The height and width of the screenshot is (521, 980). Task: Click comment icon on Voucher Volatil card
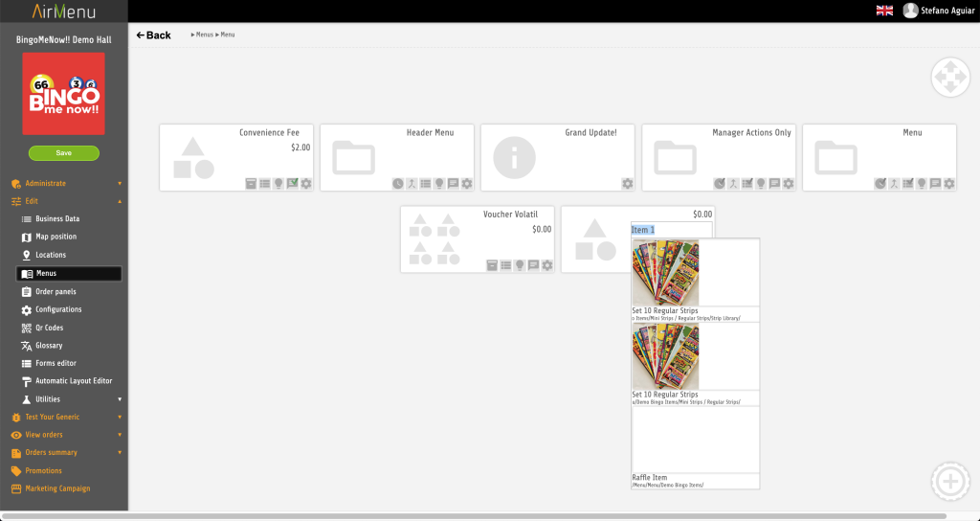(533, 266)
